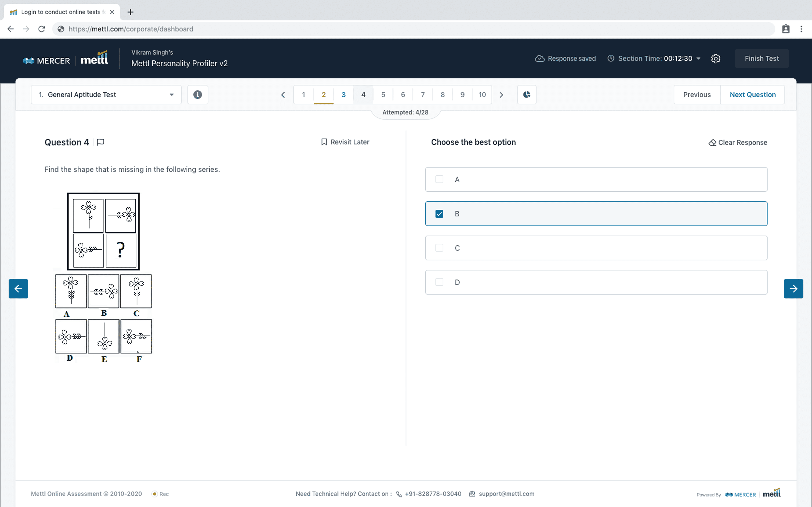Click the section info icon
Image resolution: width=812 pixels, height=507 pixels.
point(197,95)
